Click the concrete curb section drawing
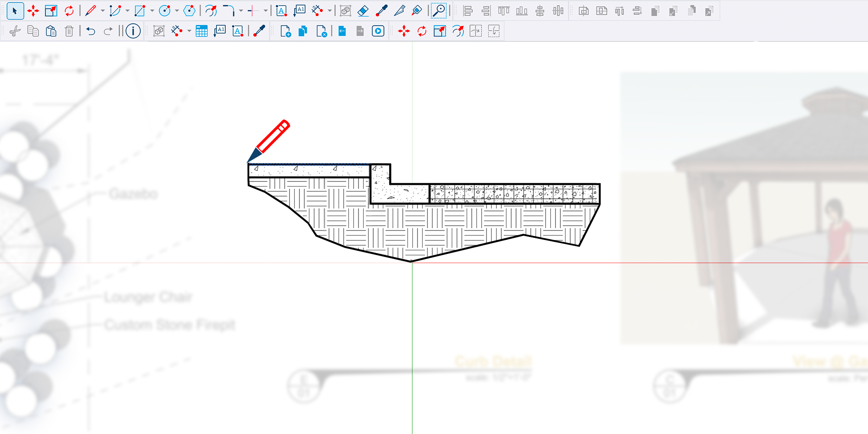The width and height of the screenshot is (868, 434). 423,213
